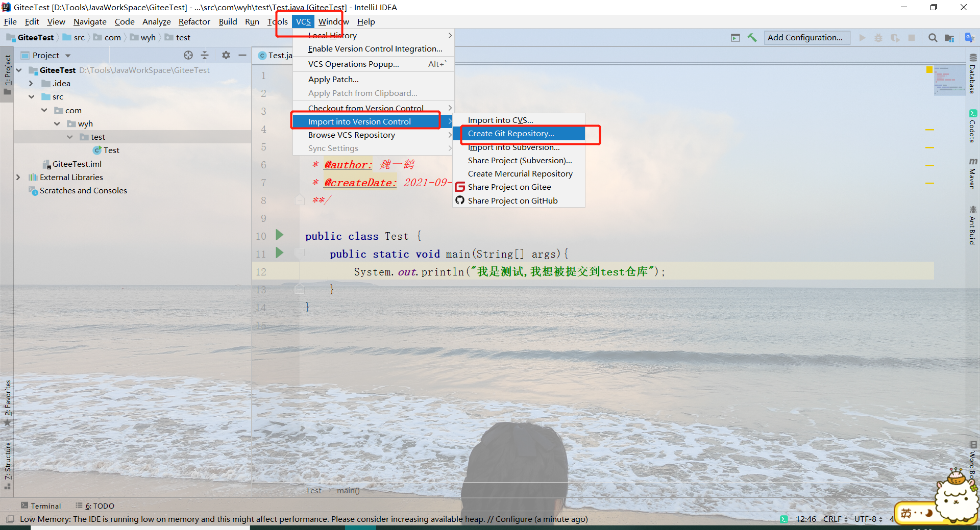The width and height of the screenshot is (980, 530).
Task: Collapse the GiteeTest root tree node
Action: point(19,70)
